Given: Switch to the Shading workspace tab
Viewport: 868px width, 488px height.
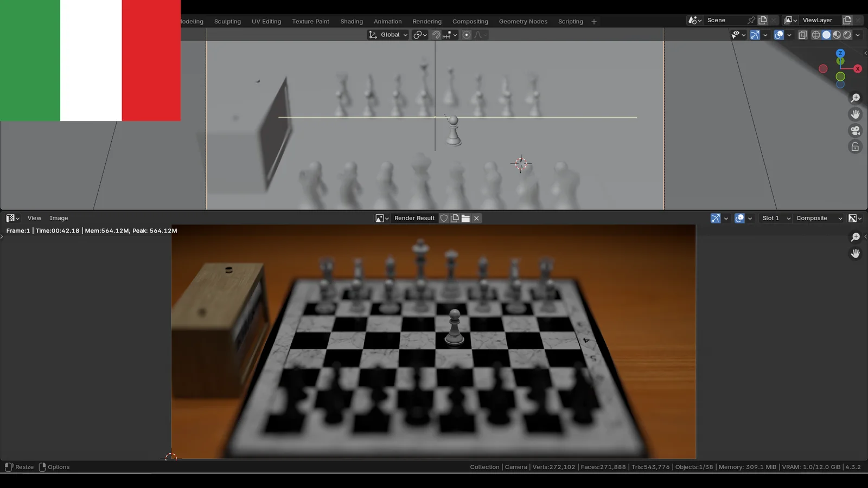Looking at the screenshot, I should [x=352, y=22].
